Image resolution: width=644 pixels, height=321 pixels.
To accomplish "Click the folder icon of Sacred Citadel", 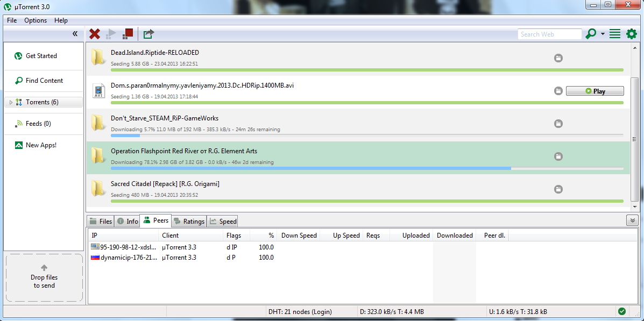I will (98, 188).
